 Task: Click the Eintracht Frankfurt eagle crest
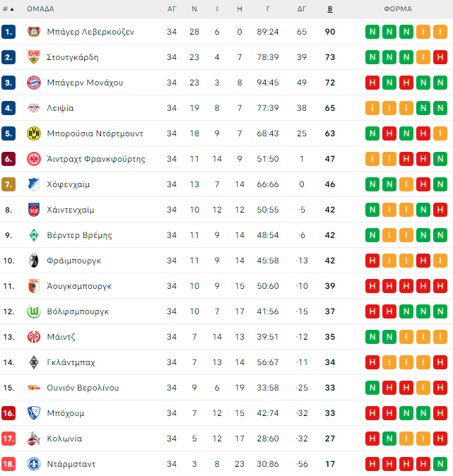33,159
